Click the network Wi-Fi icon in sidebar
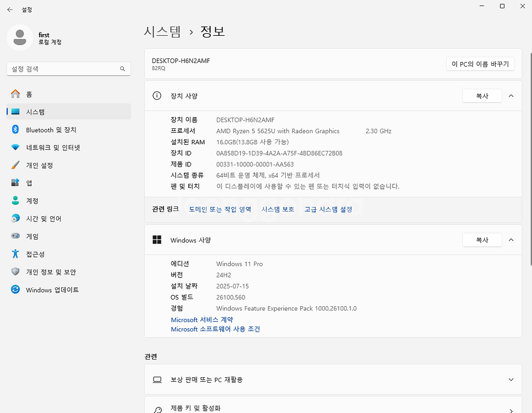This screenshot has width=532, height=413. tap(15, 147)
